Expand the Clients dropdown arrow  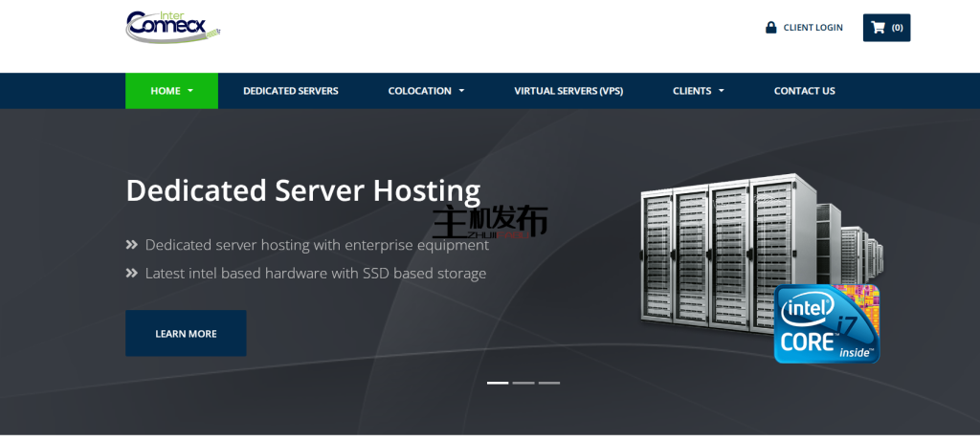[721, 91]
